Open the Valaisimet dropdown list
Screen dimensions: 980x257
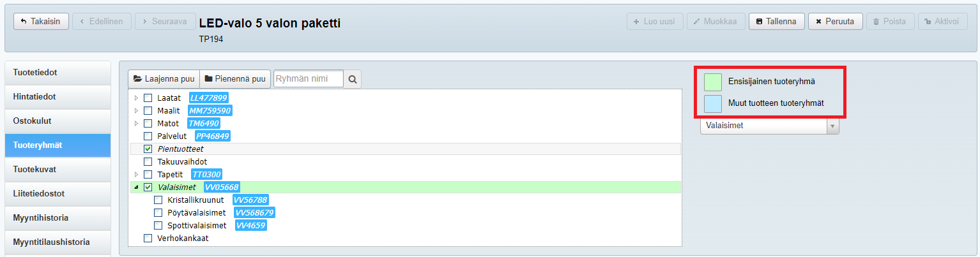(769, 126)
